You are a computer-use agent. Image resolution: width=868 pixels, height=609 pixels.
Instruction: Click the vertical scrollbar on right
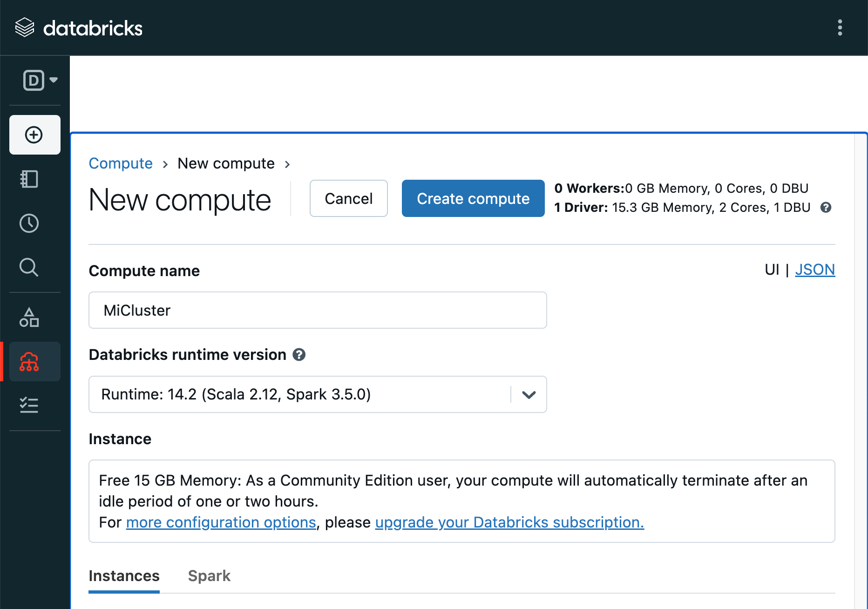pos(861,371)
